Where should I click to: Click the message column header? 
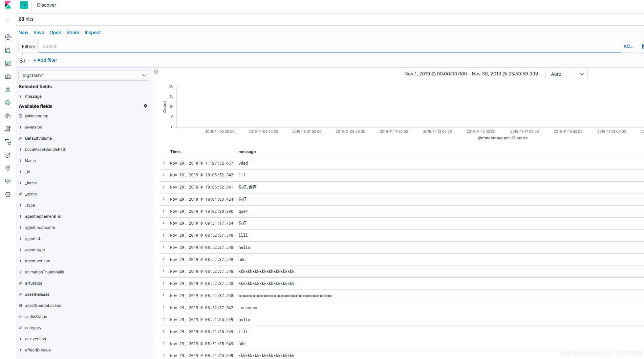[x=247, y=152]
